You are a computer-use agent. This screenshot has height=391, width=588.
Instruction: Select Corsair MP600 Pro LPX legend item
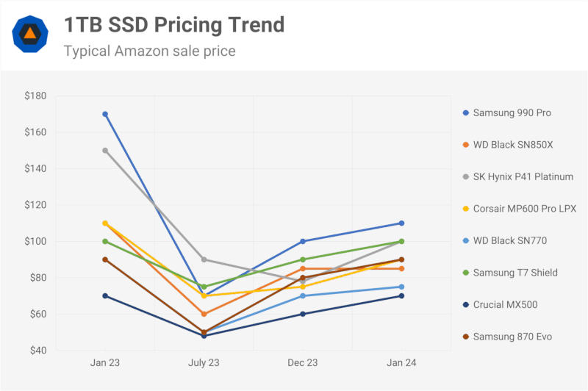[523, 209]
